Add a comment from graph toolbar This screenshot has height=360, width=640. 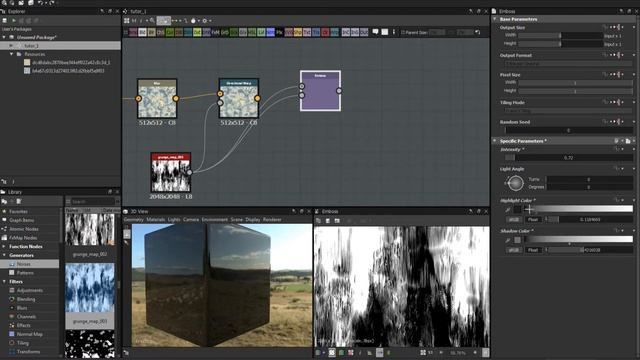(x=376, y=32)
